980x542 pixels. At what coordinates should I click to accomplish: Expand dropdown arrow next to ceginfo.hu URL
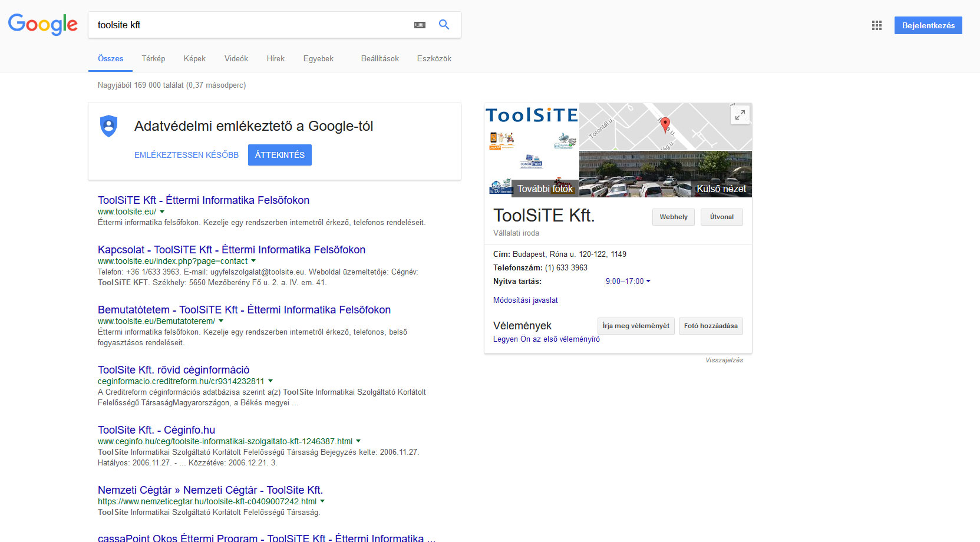[x=358, y=441]
